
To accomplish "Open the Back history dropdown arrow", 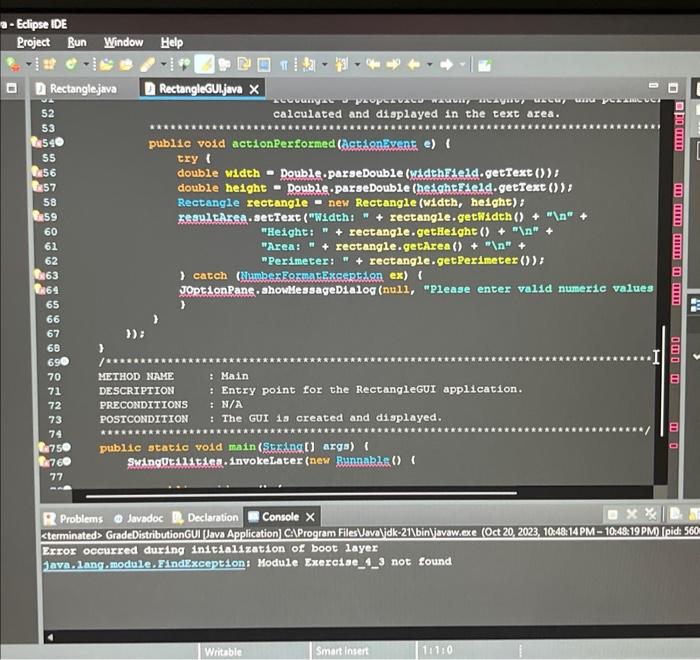I will pos(429,65).
